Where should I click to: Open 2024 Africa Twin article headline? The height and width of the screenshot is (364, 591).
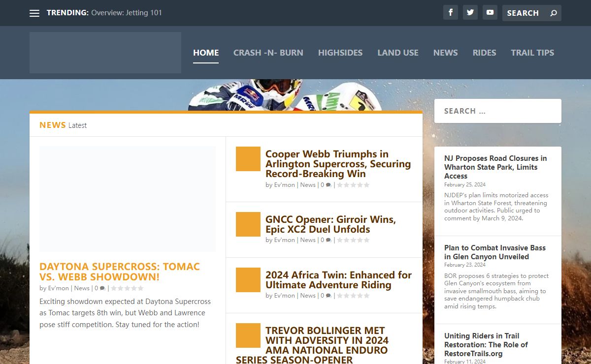click(338, 280)
